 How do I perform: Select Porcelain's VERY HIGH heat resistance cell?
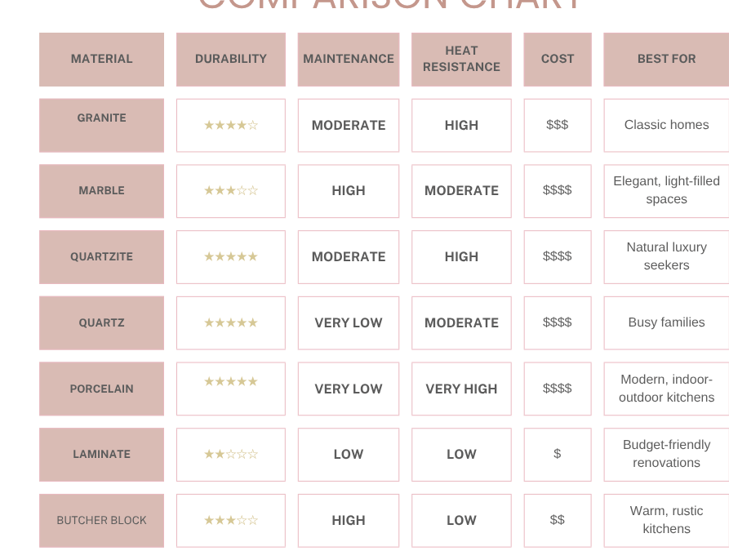461,389
